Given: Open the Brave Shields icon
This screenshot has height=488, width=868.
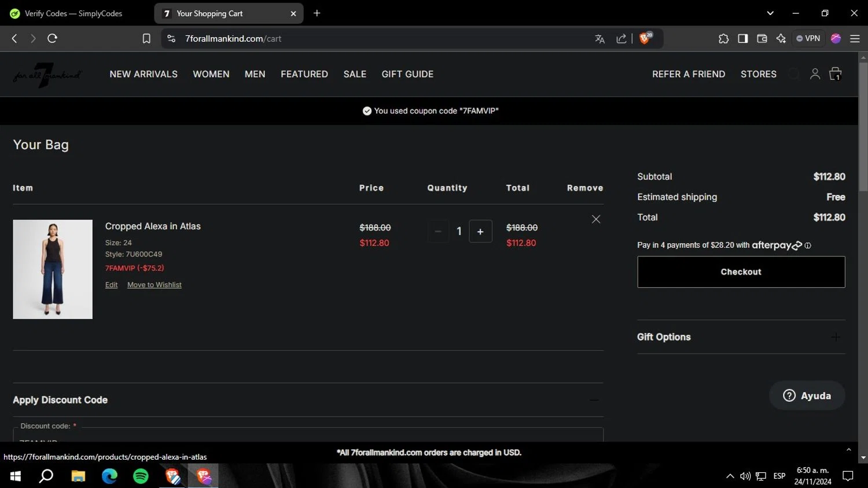Looking at the screenshot, I should [x=646, y=38].
